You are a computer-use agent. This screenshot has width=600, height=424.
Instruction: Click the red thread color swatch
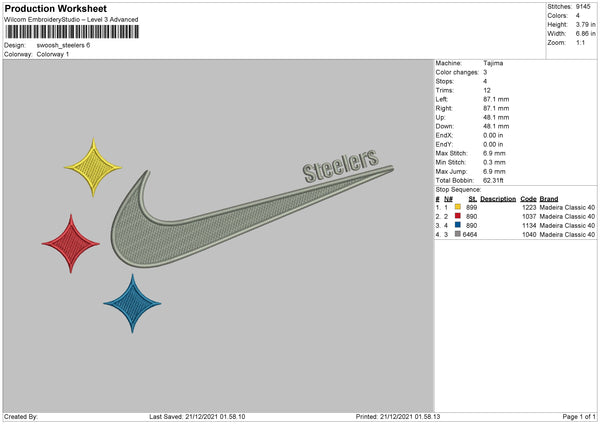click(458, 216)
